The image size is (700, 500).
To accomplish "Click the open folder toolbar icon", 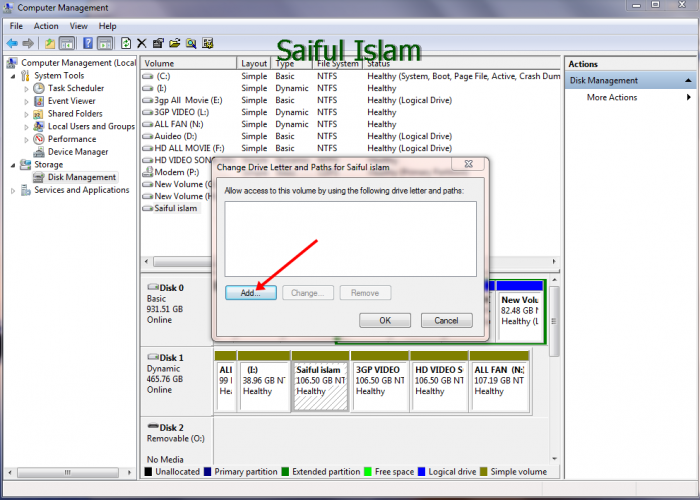I will coord(175,44).
